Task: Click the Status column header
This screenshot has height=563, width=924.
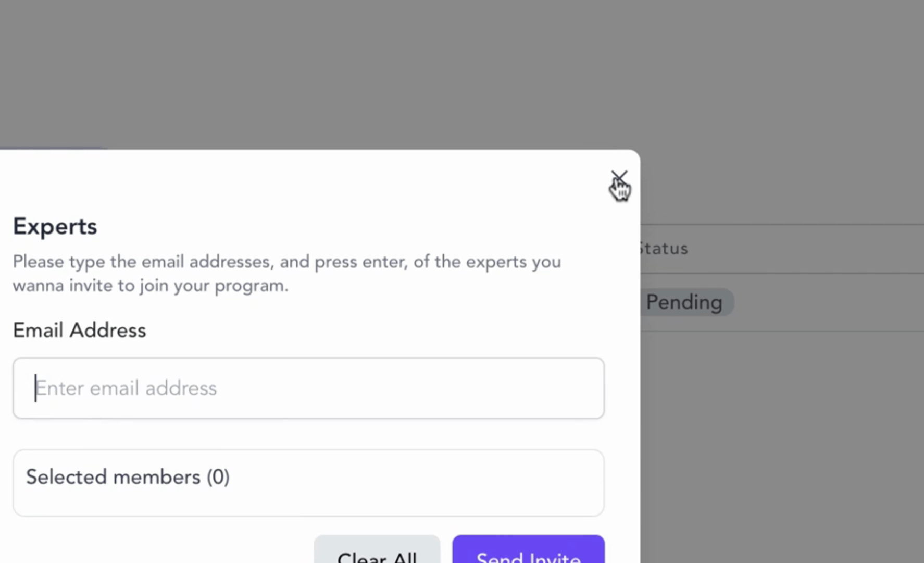Action: (x=664, y=249)
